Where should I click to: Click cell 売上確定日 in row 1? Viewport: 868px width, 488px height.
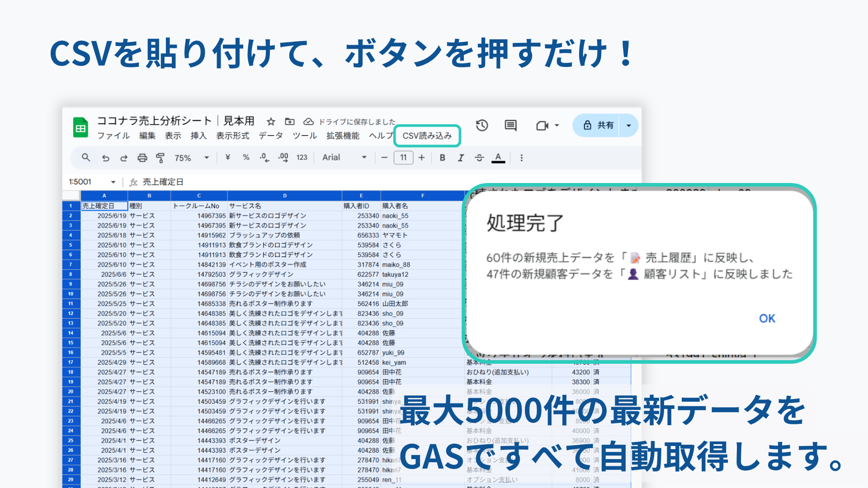(x=104, y=206)
